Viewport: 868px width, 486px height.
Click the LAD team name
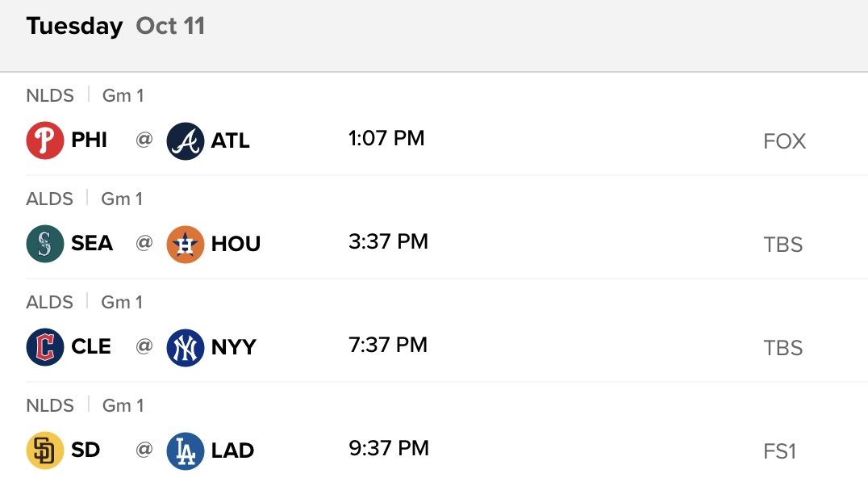point(232,450)
